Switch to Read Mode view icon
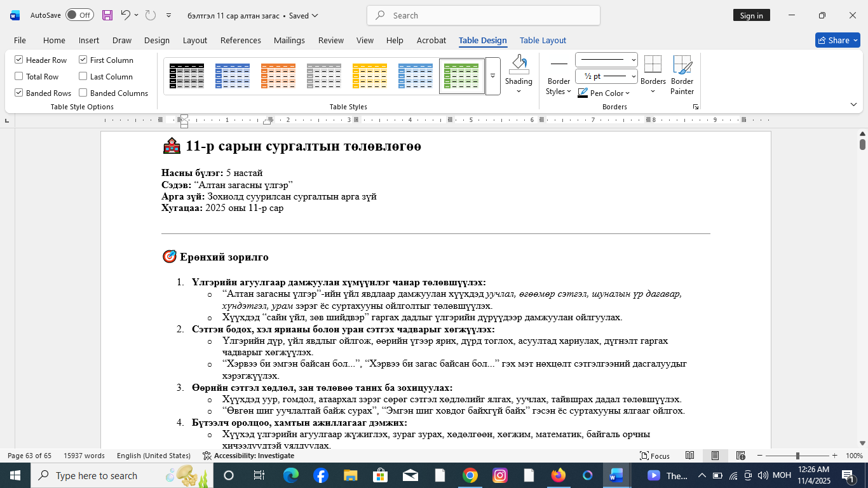 [689, 456]
